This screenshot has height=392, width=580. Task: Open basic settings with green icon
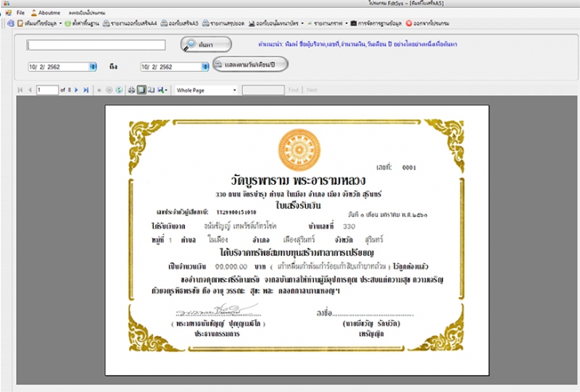coord(82,23)
